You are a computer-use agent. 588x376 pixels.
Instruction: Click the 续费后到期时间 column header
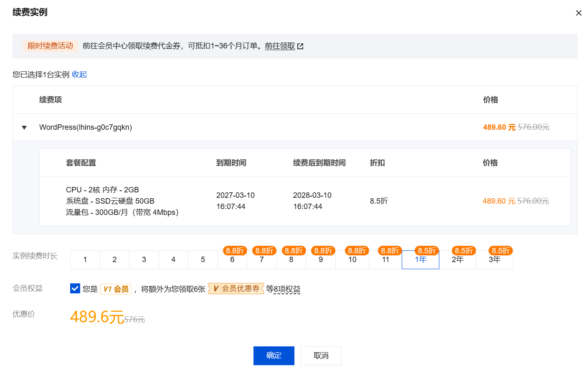(319, 163)
